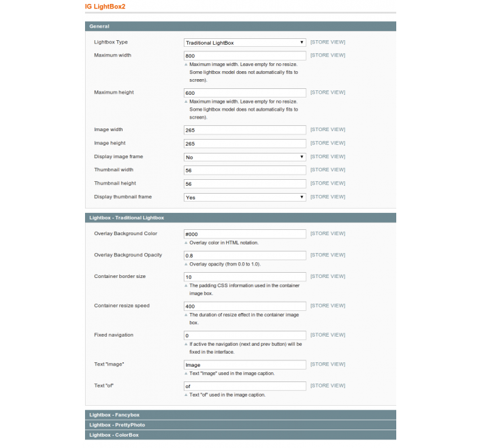Click the Display thumbnail frame label
Viewport: 478px width, 448px height.
(123, 197)
